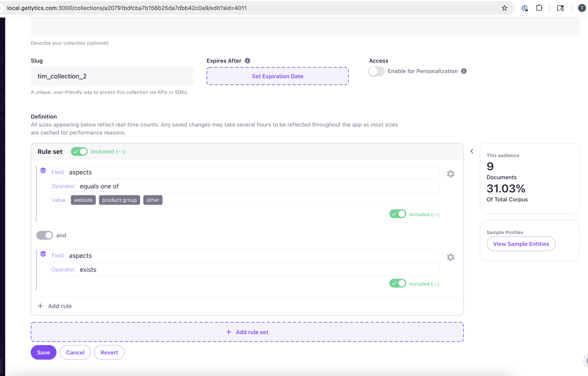This screenshot has height=376, width=588.
Task: Click layers icon of first aspects rule
Action: pyautogui.click(x=43, y=170)
